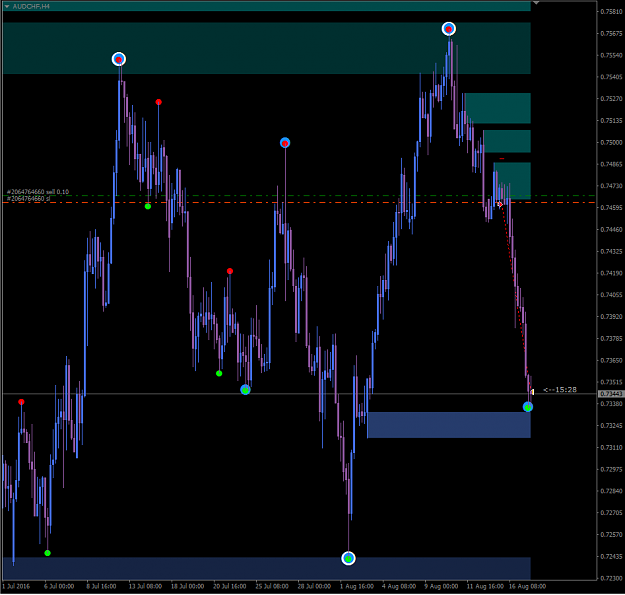Click price axis label 0.75270
The image size is (625, 595).
click(611, 99)
